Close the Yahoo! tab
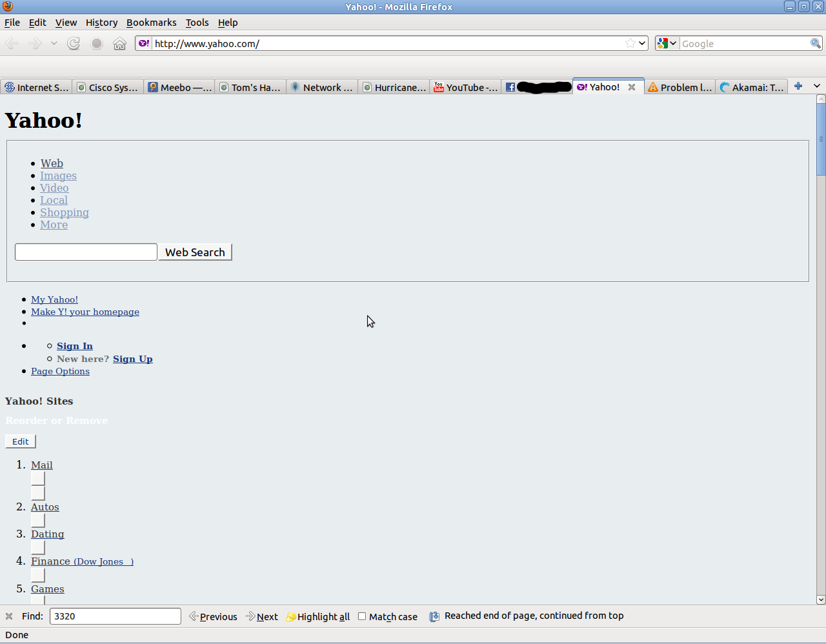The height and width of the screenshot is (644, 826). tap(632, 87)
